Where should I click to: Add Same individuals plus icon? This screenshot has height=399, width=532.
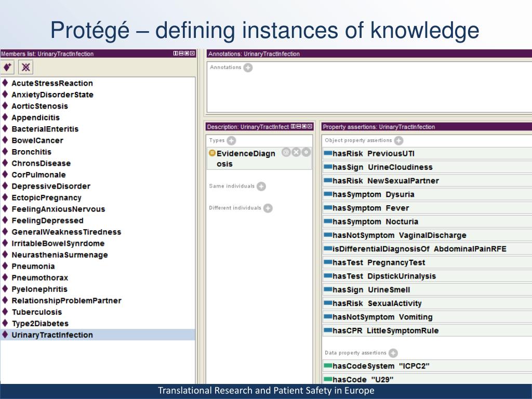pos(261,187)
